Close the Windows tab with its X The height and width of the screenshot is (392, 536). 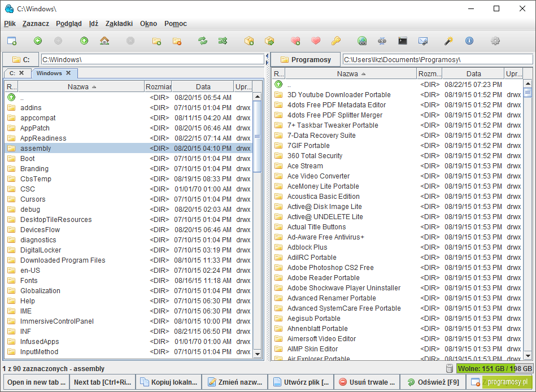(x=68, y=73)
